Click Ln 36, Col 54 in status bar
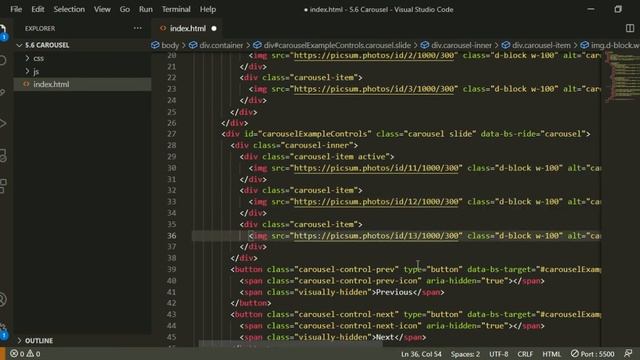Screen dimensions: 640x360 (421, 354)
